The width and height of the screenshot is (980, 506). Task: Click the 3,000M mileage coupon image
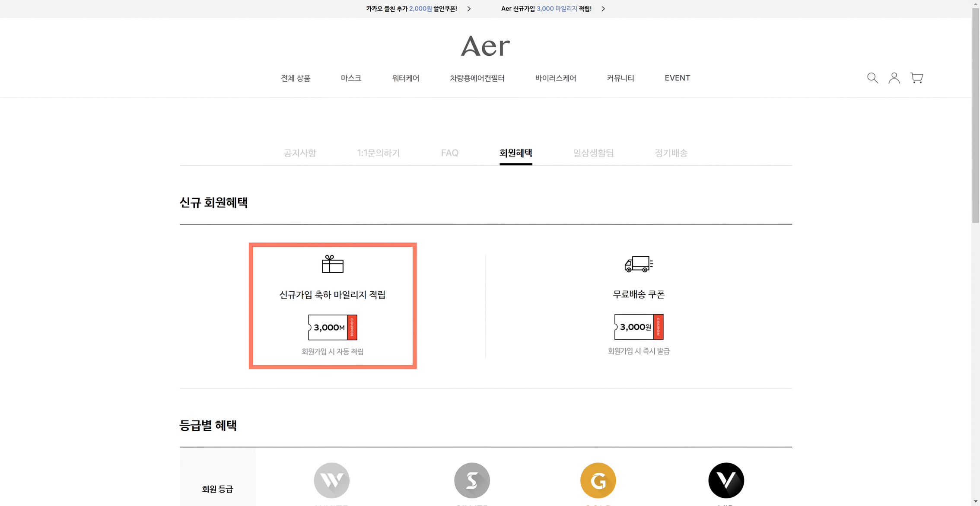332,327
